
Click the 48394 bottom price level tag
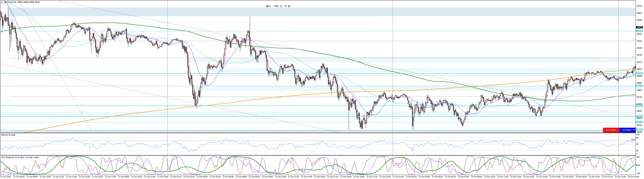[639, 130]
